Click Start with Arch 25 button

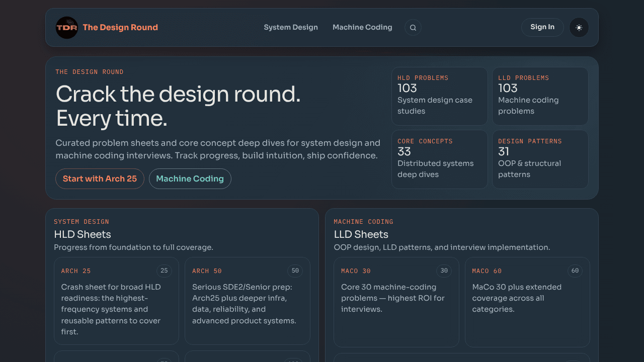[x=100, y=178]
